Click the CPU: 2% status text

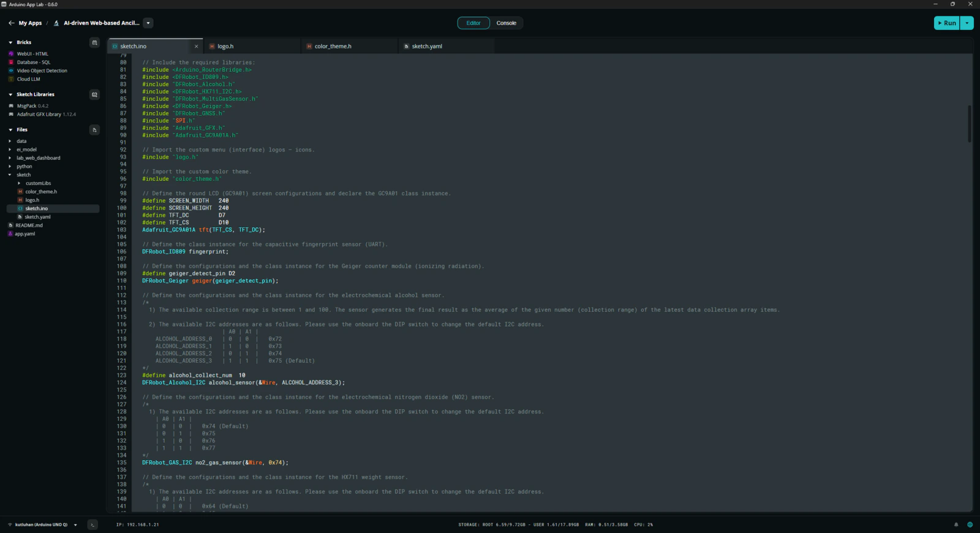coord(643,525)
